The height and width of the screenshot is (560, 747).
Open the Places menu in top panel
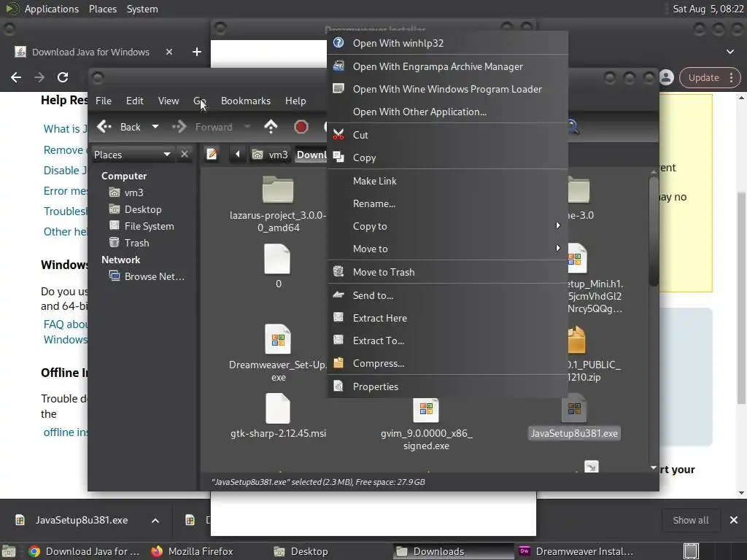[x=103, y=9]
